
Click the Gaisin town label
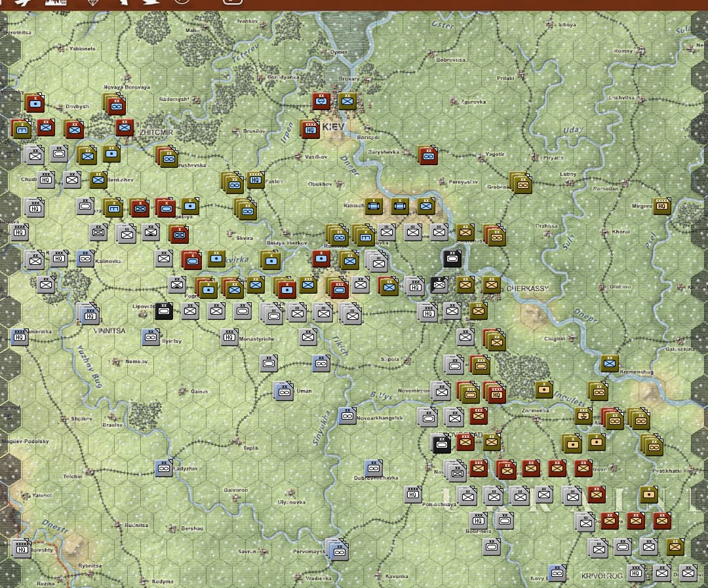(199, 391)
